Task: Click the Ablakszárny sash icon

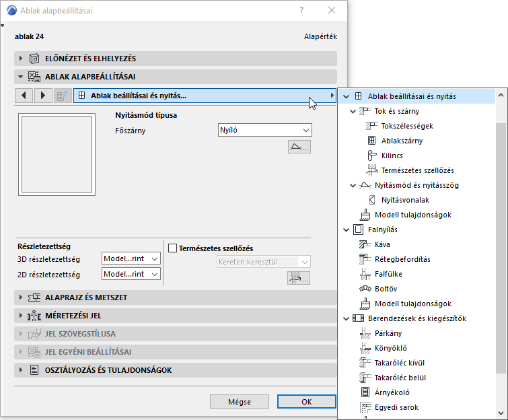Action: coord(371,141)
